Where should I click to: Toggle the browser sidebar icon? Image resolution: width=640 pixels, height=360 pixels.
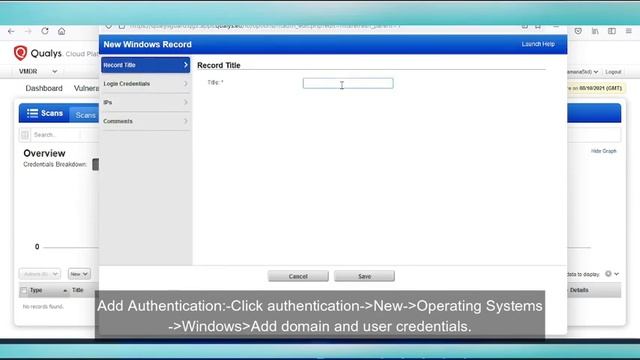tap(612, 31)
